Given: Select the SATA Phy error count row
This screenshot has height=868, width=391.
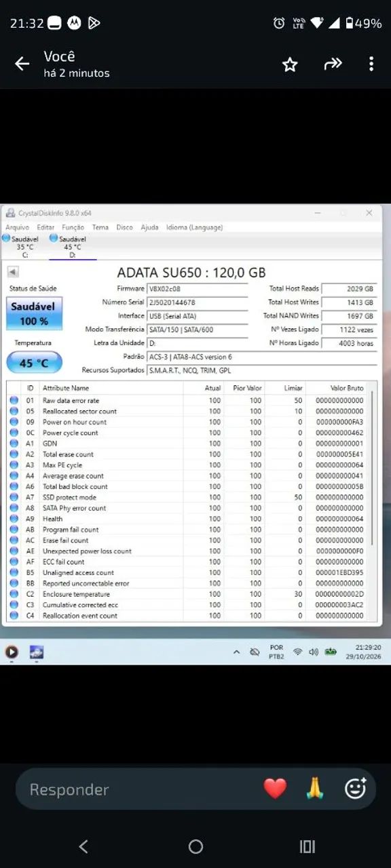Looking at the screenshot, I should pos(187,508).
